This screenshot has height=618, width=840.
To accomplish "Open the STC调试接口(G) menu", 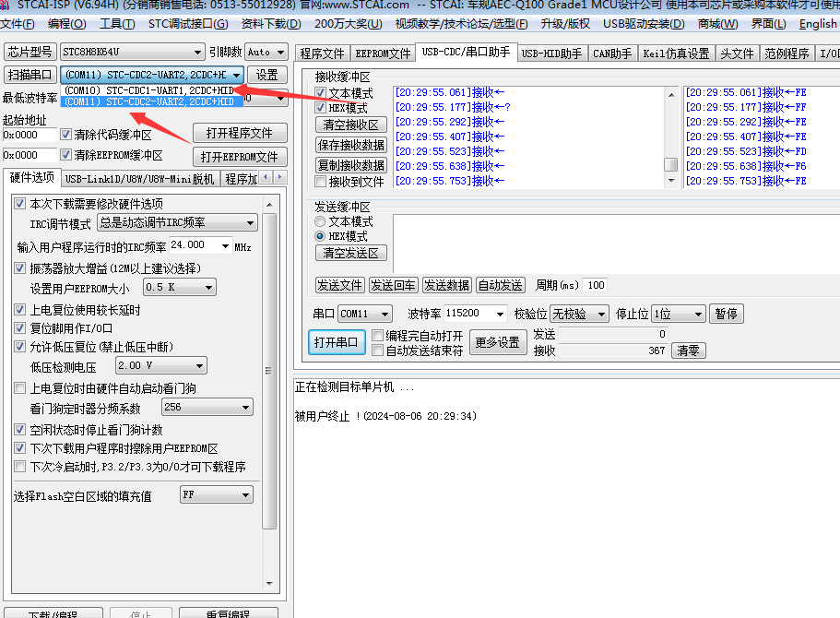I will coord(188,24).
